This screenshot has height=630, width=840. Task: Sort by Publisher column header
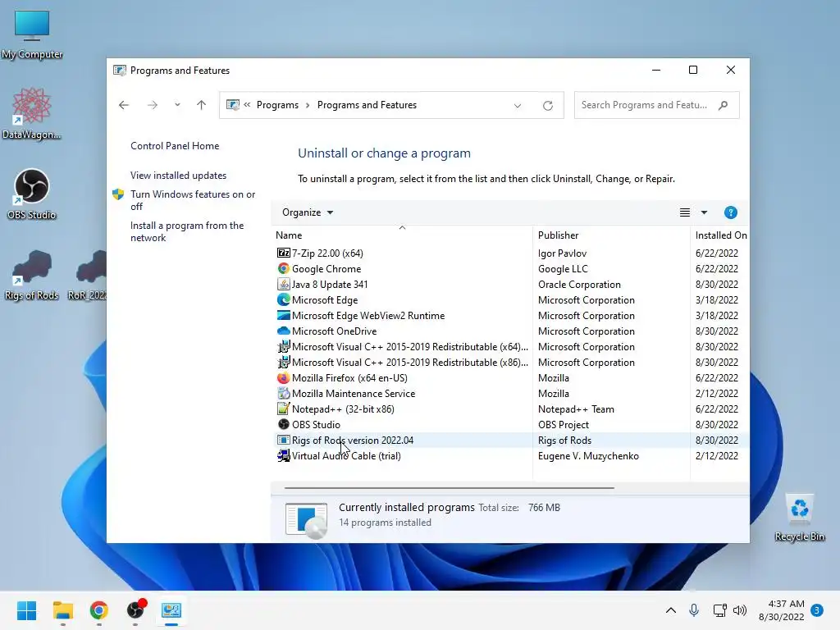611,235
